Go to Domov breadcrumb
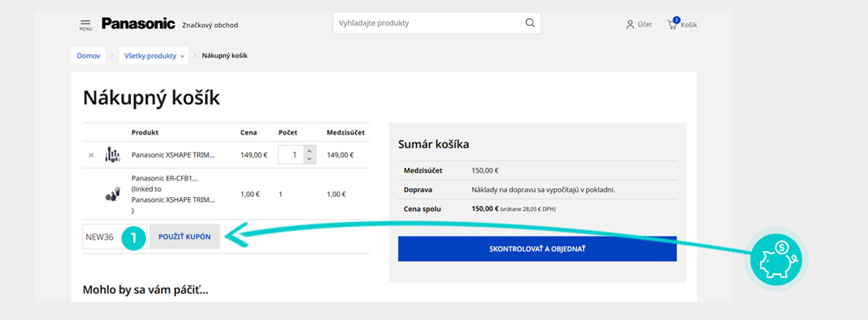Screen dimensions: 868x320 point(88,56)
